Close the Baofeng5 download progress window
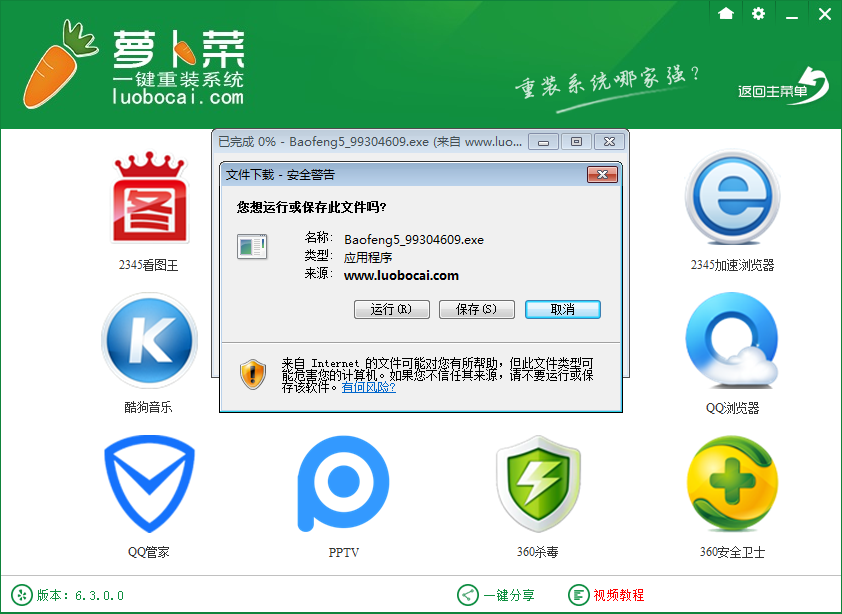 point(609,142)
